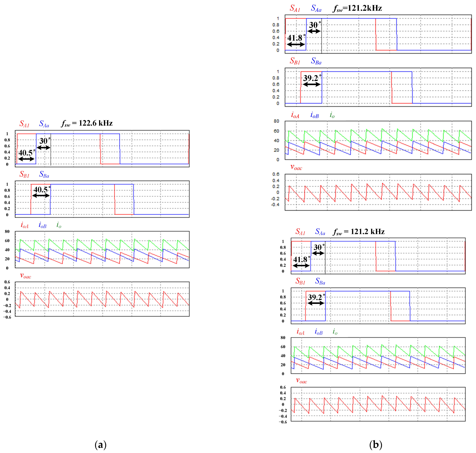This screenshot has height=453, width=476.
Task: Click the 40.5° arrow in the SA1 plot
Action: (x=26, y=159)
